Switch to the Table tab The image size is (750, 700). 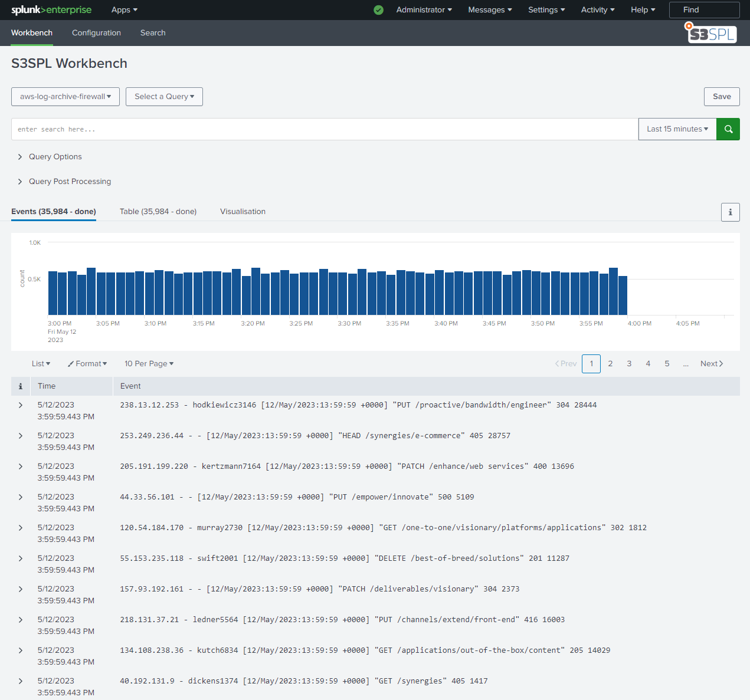pyautogui.click(x=158, y=211)
